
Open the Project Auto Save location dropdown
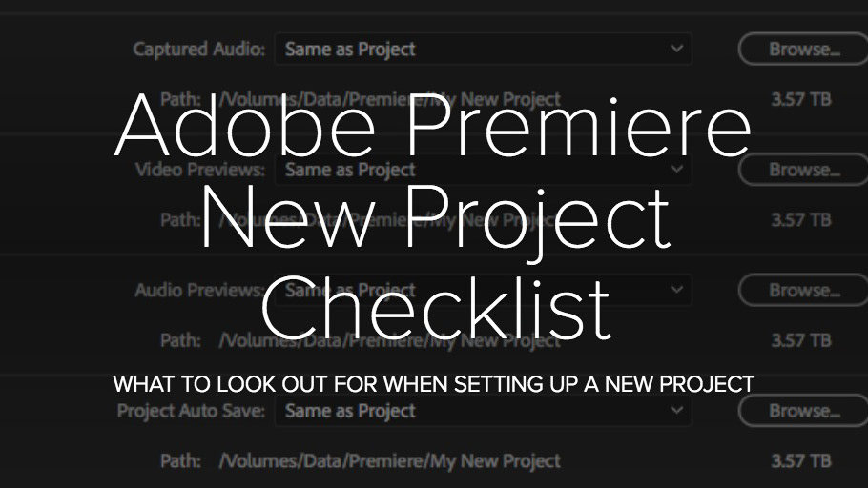point(482,411)
